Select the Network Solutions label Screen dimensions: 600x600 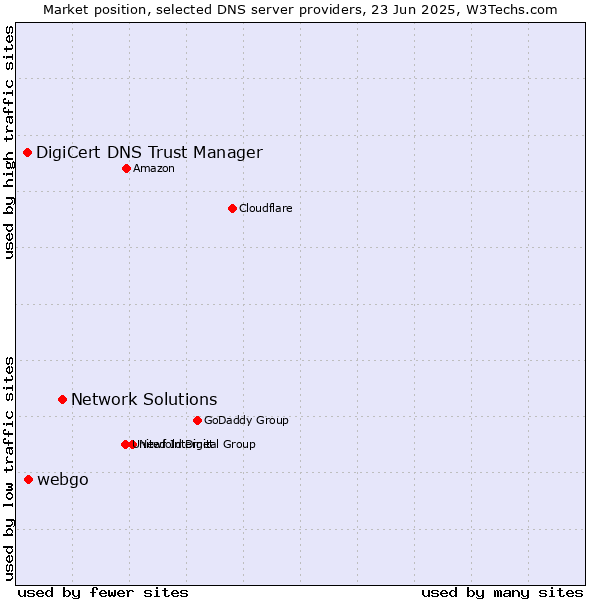[x=144, y=400]
